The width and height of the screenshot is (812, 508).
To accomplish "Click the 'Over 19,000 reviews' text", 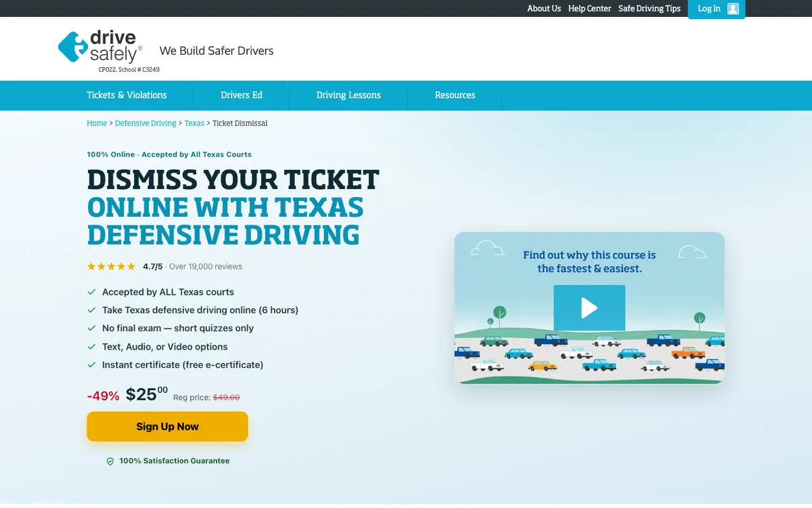I will coord(206,267).
